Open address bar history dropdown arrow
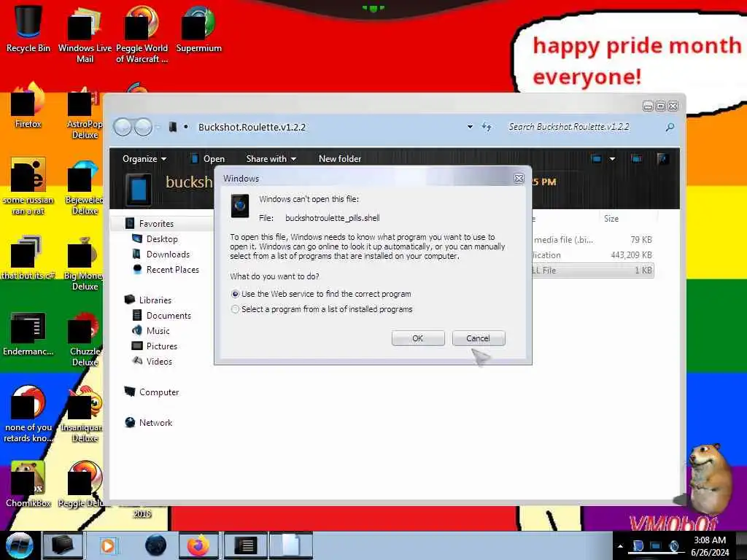Screen dimensions: 747x560 (470, 127)
